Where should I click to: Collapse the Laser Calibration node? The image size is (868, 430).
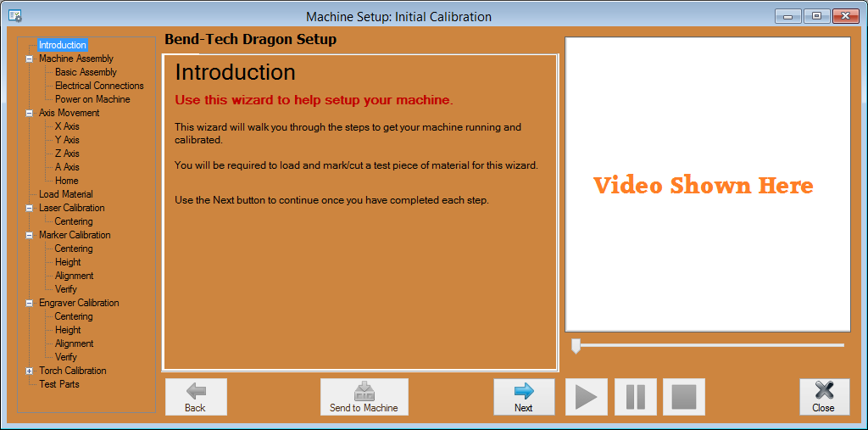[29, 209]
